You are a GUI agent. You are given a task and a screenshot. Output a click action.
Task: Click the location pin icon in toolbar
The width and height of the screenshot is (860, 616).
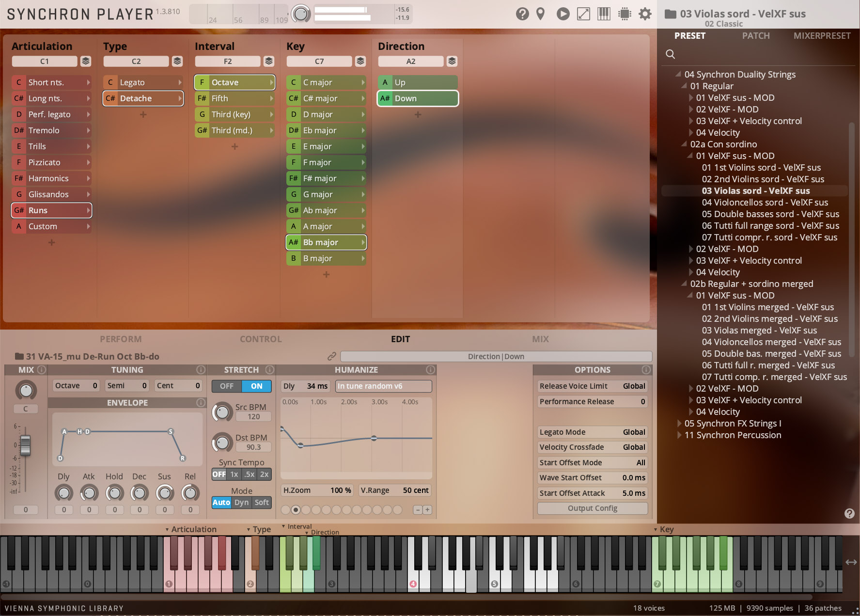click(x=541, y=14)
